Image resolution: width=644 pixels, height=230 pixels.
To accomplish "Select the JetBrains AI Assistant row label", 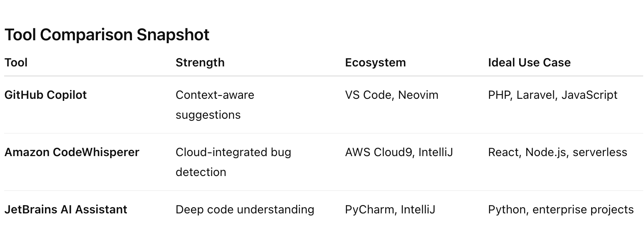I will pyautogui.click(x=66, y=210).
